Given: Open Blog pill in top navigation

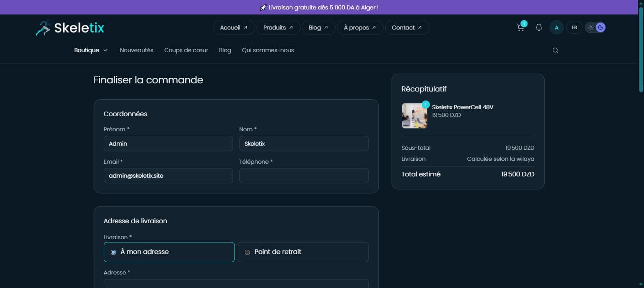Looking at the screenshot, I should pyautogui.click(x=318, y=27).
